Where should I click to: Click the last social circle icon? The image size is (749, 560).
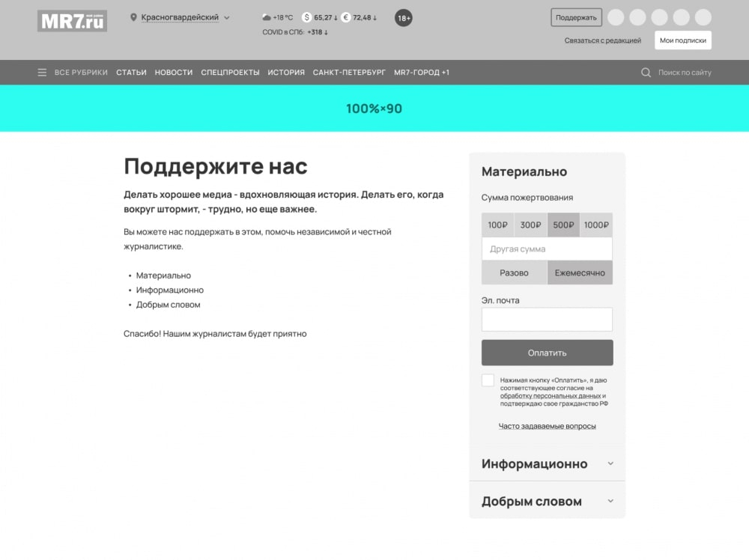pyautogui.click(x=703, y=17)
